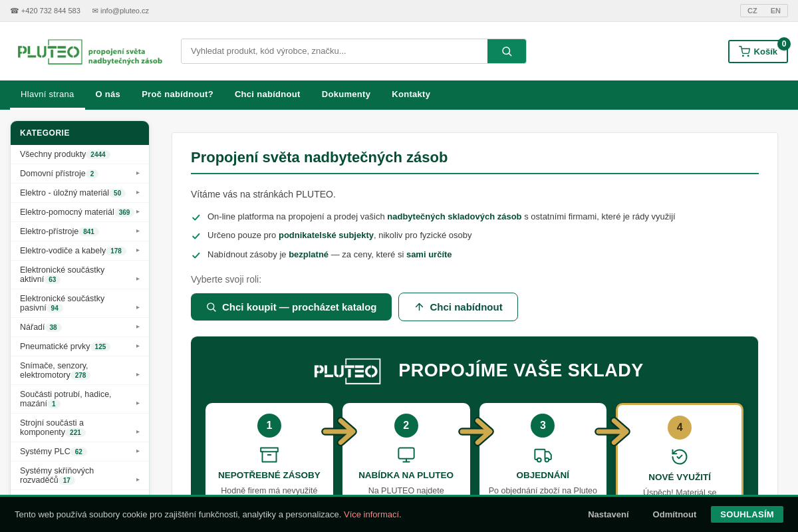Open Více informací cookie link
Image resolution: width=798 pixels, height=532 pixels.
point(372,514)
